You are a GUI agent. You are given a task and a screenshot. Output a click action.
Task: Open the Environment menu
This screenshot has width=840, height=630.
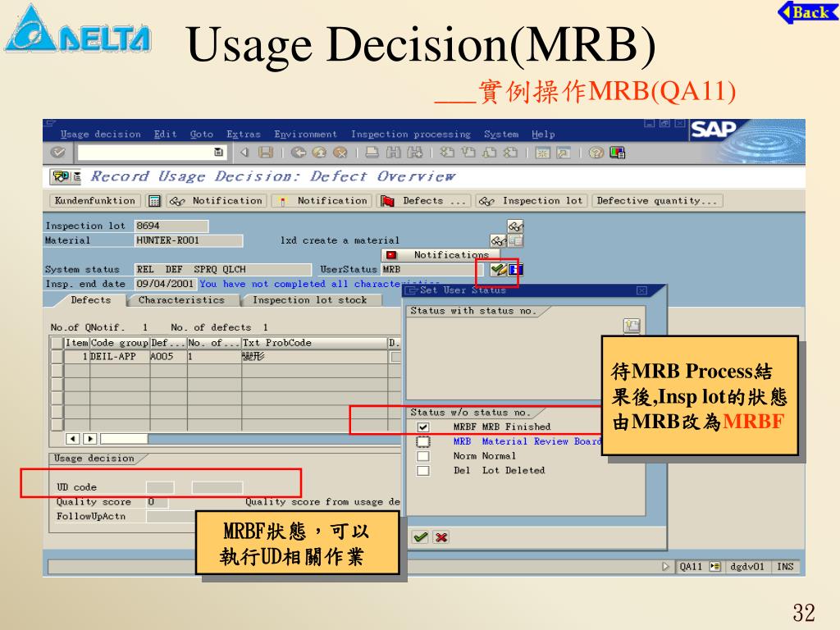(x=305, y=134)
